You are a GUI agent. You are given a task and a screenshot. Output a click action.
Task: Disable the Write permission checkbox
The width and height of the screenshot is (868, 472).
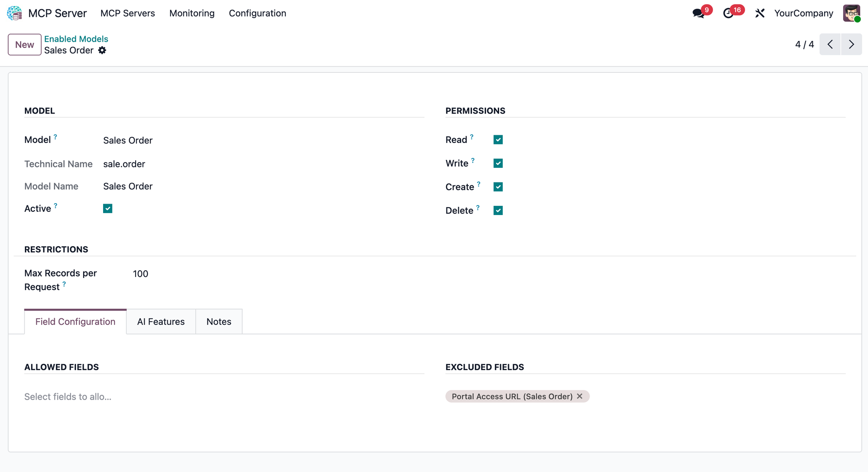coord(498,163)
